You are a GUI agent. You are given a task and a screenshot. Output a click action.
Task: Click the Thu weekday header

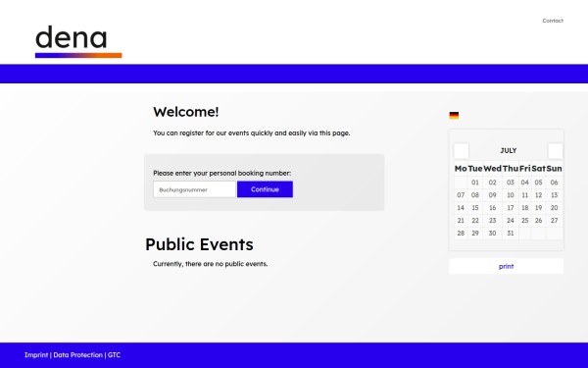(511, 169)
